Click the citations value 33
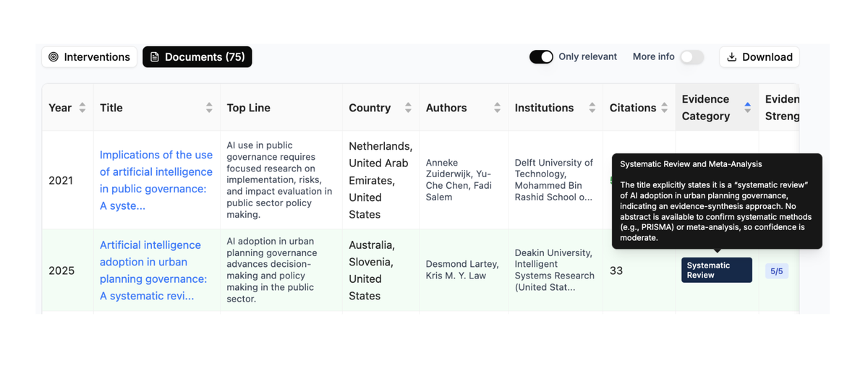 (616, 271)
